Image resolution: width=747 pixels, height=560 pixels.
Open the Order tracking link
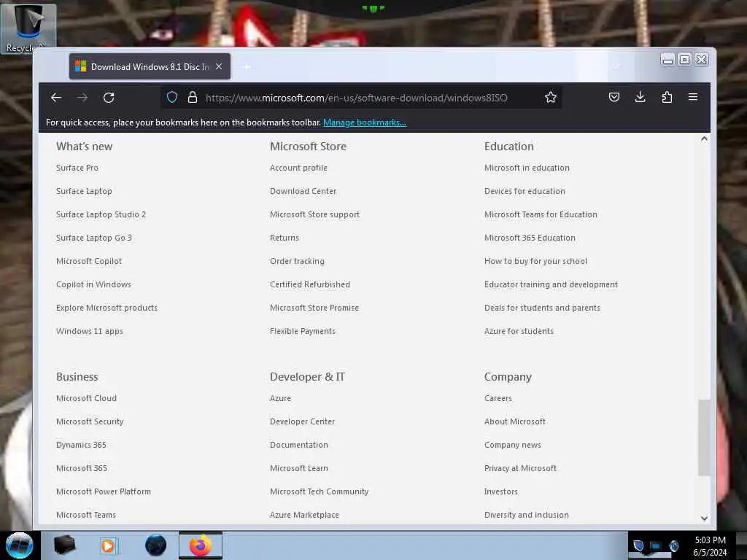pyautogui.click(x=298, y=261)
